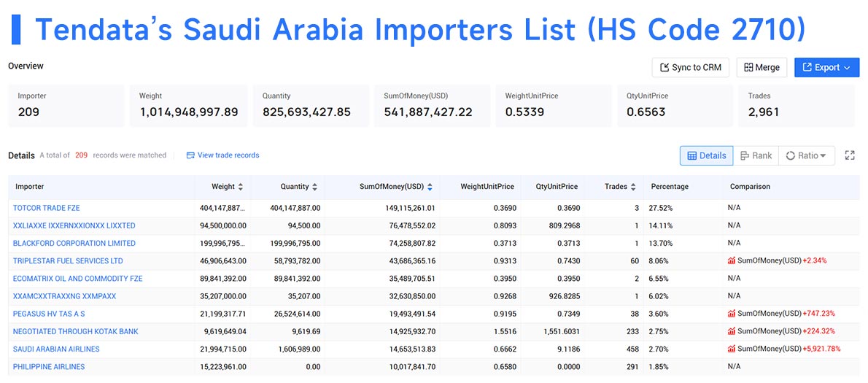Click the WeightUnitPrice overview value 0.5339

(524, 112)
